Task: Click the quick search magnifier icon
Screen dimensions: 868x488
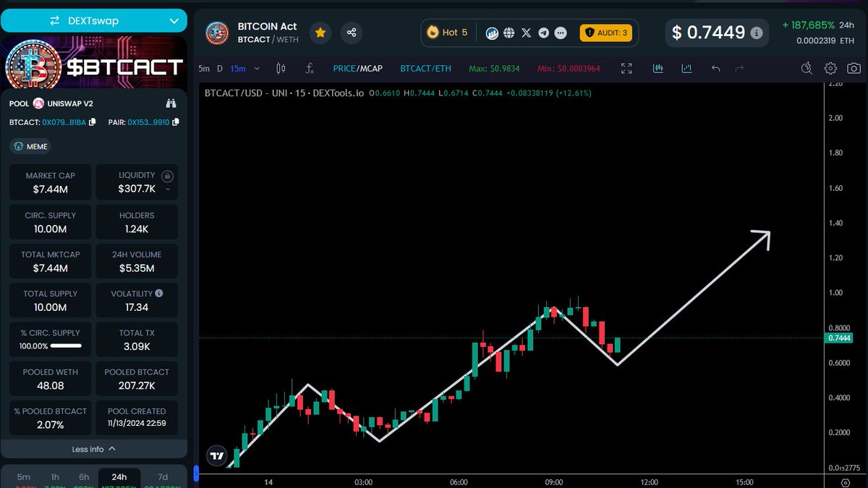Action: click(x=807, y=69)
